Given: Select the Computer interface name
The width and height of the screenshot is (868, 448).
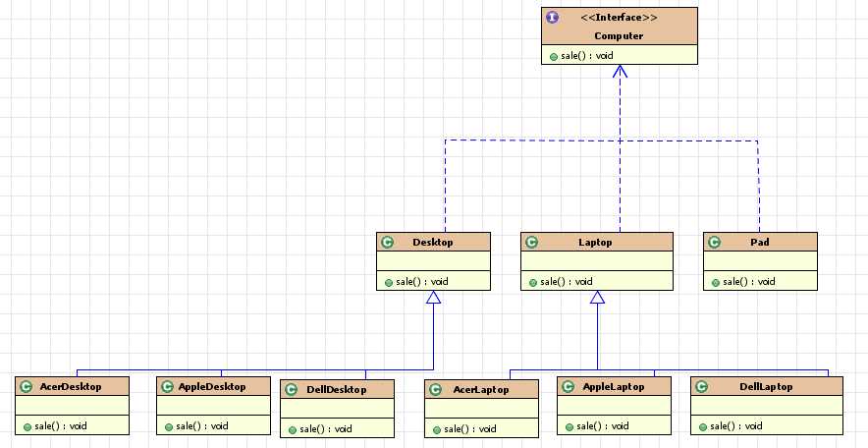Looking at the screenshot, I should pos(619,36).
